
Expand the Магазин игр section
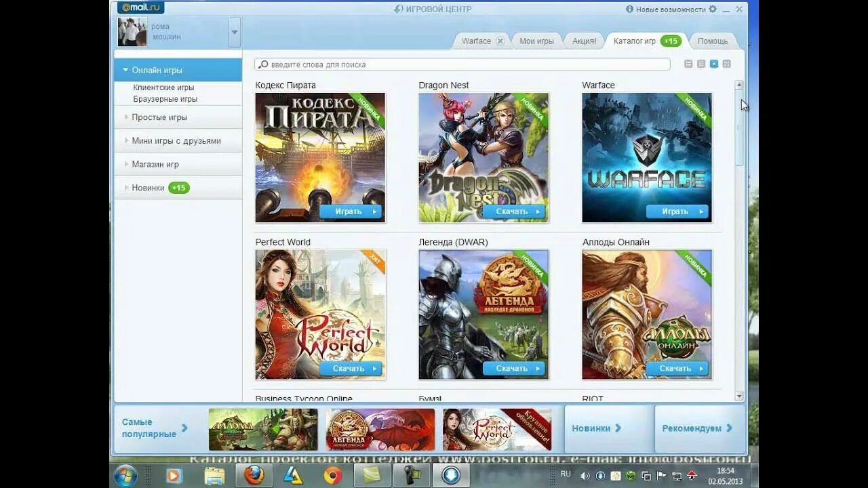click(x=178, y=164)
